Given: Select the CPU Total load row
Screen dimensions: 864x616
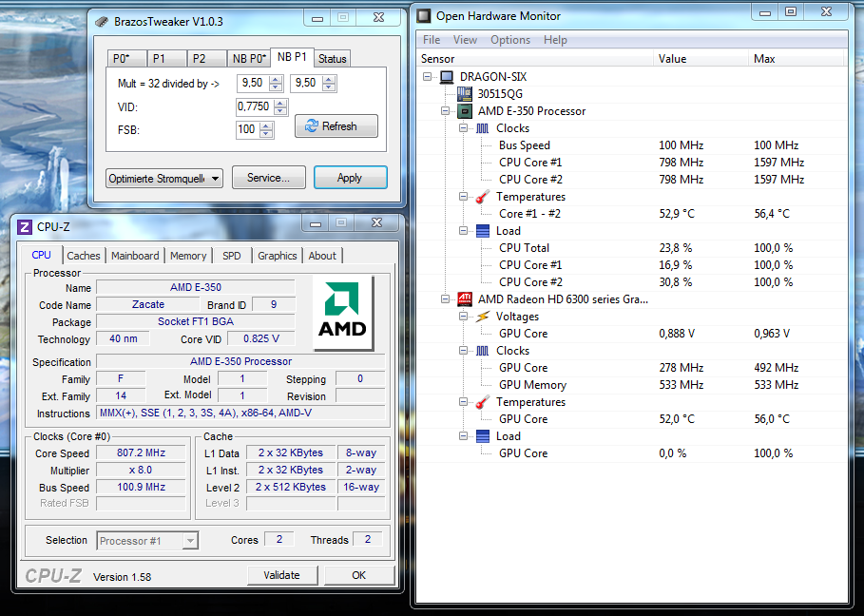Looking at the screenshot, I should pos(631,248).
